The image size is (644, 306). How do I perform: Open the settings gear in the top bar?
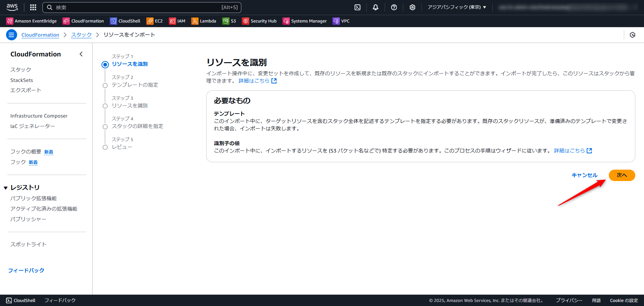(x=412, y=7)
